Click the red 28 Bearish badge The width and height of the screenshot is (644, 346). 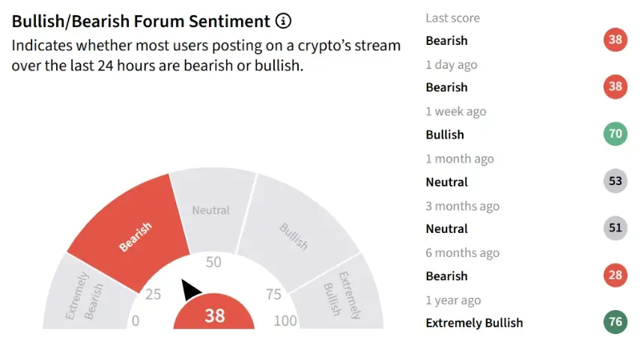[x=616, y=275]
